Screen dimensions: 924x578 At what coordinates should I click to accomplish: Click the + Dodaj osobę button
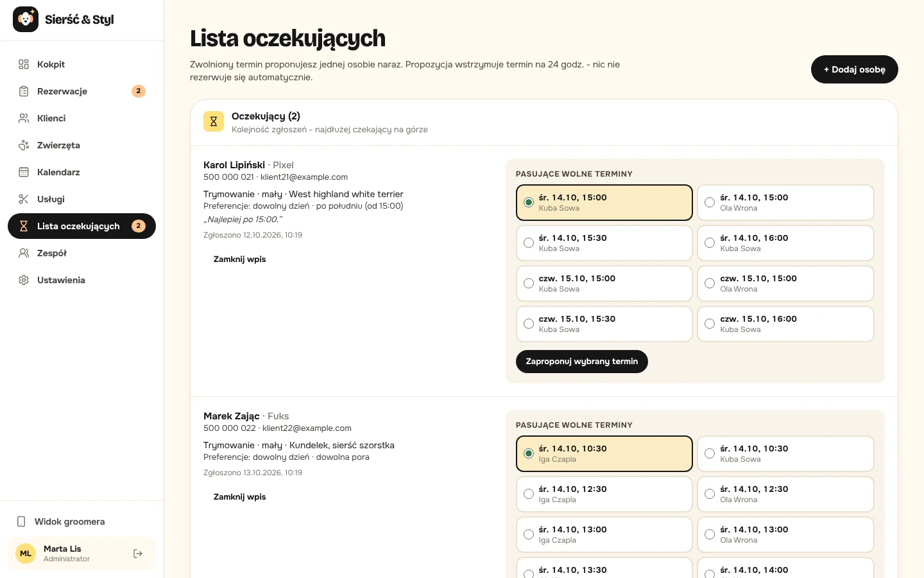[x=855, y=69]
